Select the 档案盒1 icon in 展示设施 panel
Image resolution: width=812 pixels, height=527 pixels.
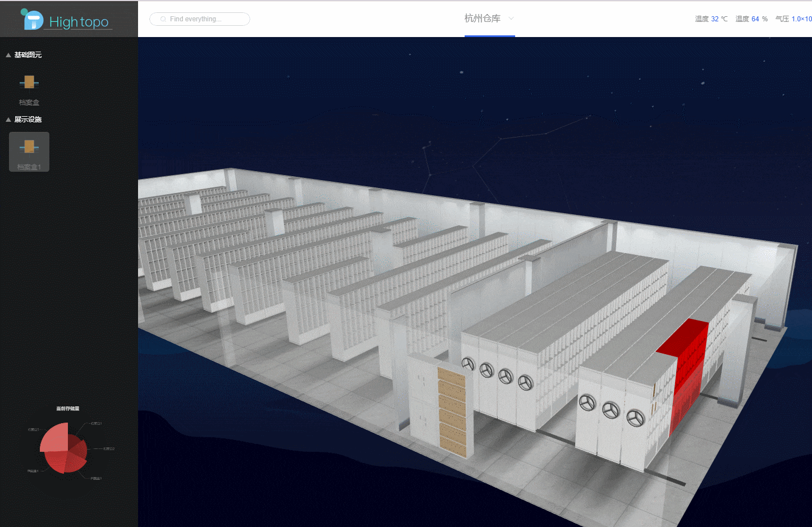(29, 147)
